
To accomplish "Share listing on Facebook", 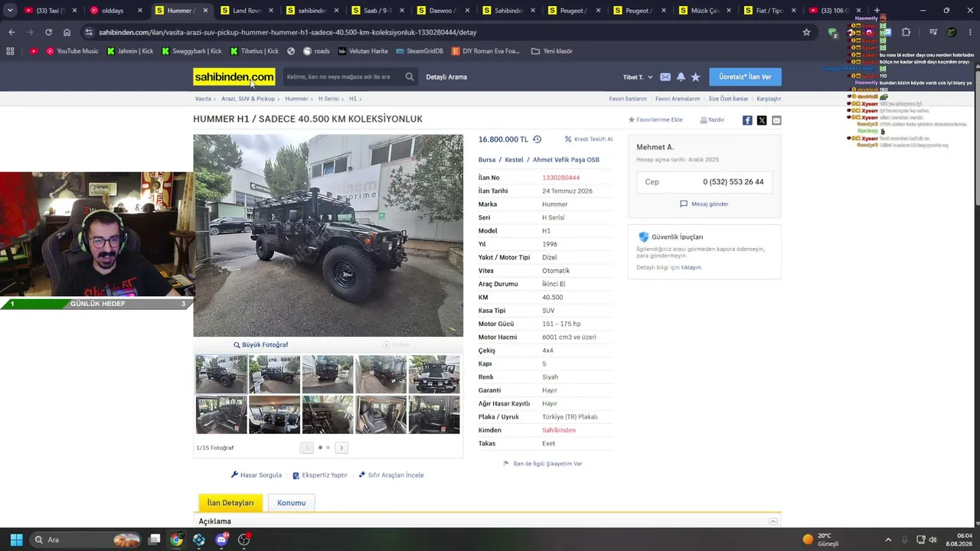I will coord(747,120).
